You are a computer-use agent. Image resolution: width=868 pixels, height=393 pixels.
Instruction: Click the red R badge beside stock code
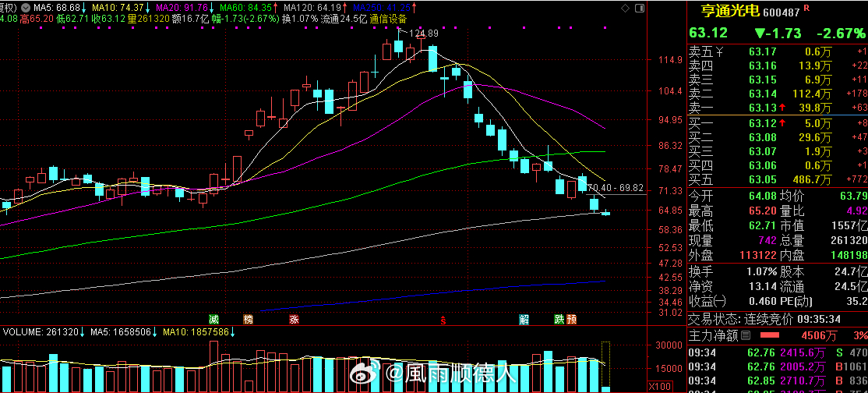(806, 8)
